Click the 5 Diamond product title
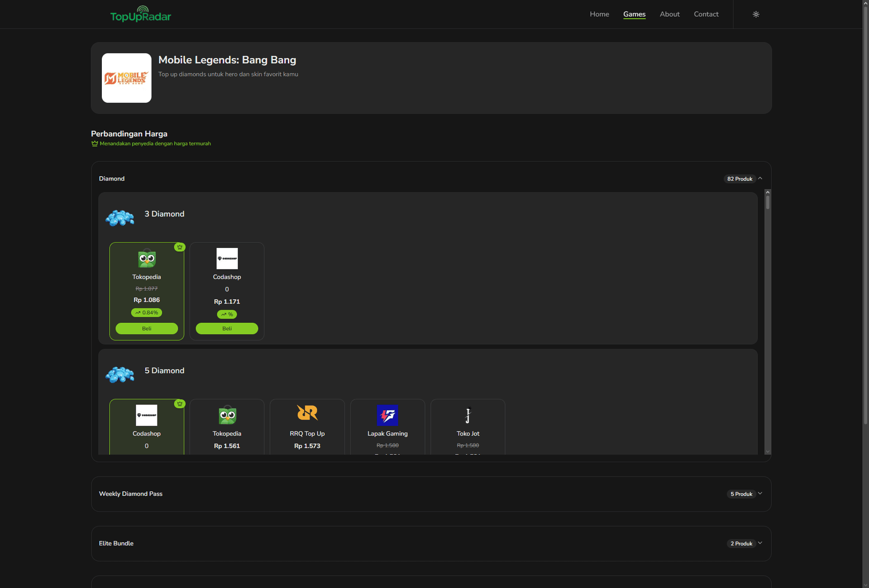Image resolution: width=869 pixels, height=588 pixels. click(x=164, y=370)
